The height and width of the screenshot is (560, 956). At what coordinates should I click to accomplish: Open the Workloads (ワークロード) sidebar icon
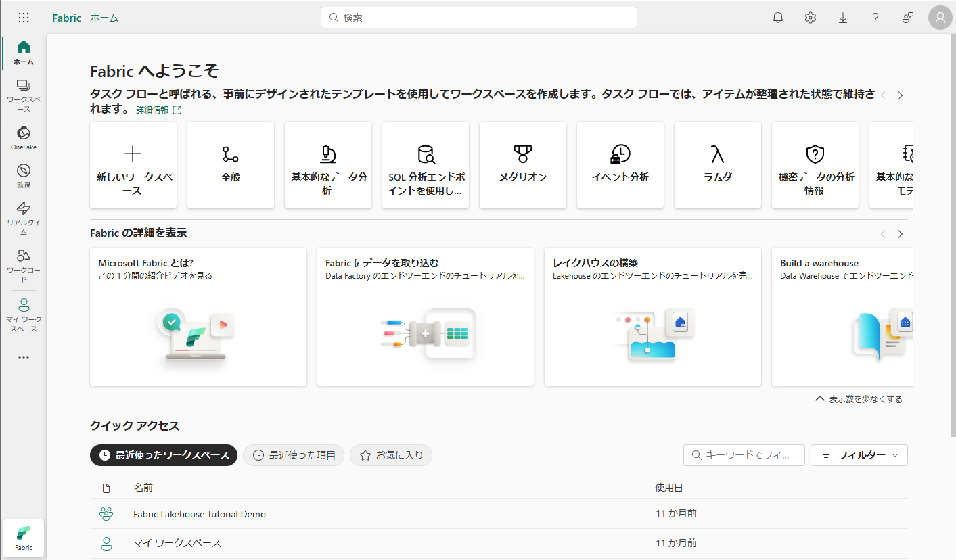(24, 264)
